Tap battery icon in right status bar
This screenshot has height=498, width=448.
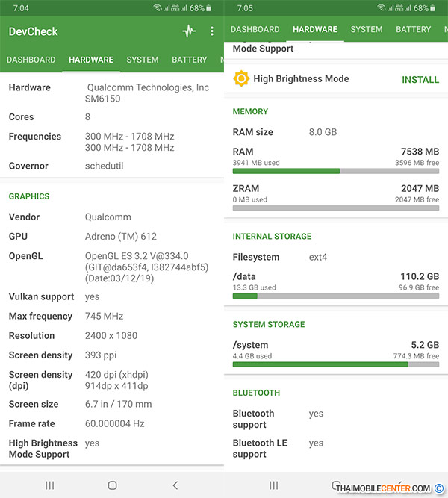pyautogui.click(x=432, y=8)
